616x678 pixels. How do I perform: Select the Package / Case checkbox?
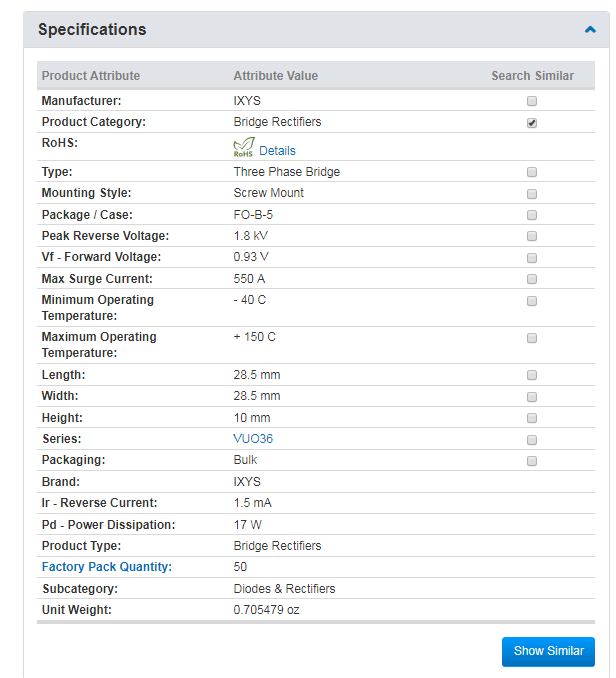point(532,215)
